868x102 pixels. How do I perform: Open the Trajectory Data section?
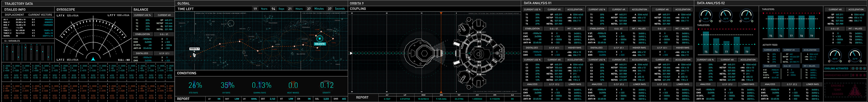click(x=19, y=4)
